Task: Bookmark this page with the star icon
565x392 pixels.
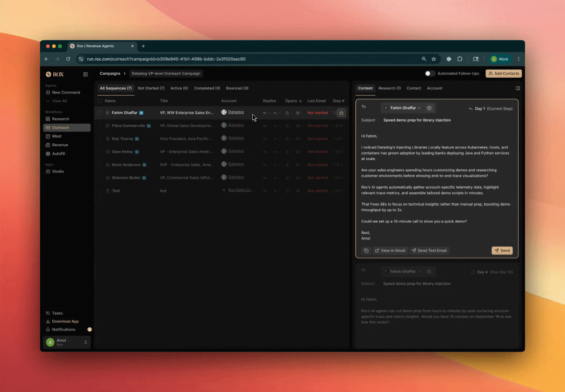Action: tap(434, 59)
